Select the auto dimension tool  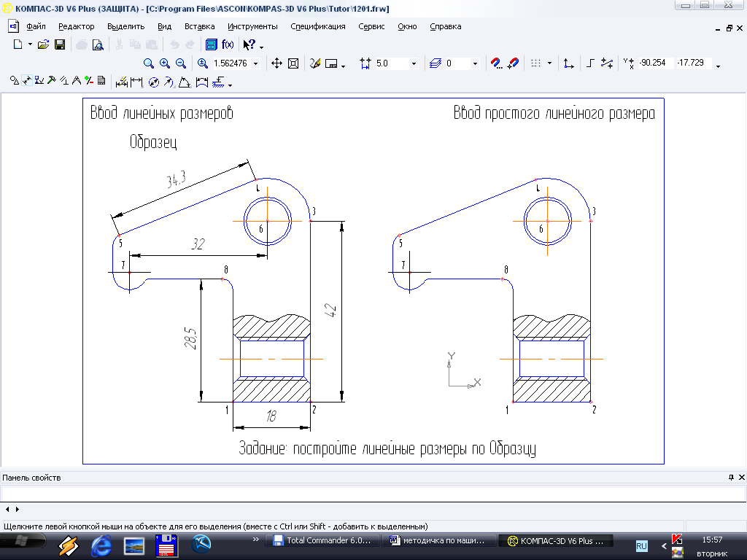122,82
